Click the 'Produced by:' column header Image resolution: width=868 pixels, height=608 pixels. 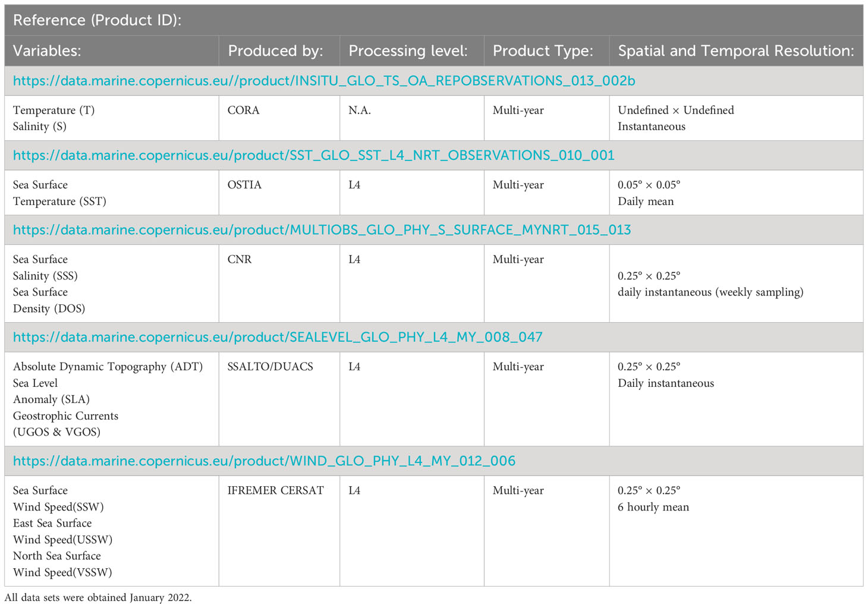coord(275,51)
